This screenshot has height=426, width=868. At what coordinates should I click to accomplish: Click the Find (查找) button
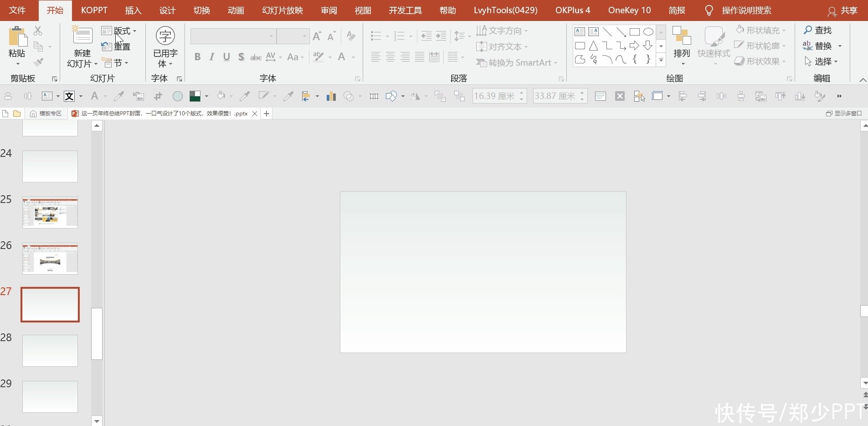(x=817, y=30)
